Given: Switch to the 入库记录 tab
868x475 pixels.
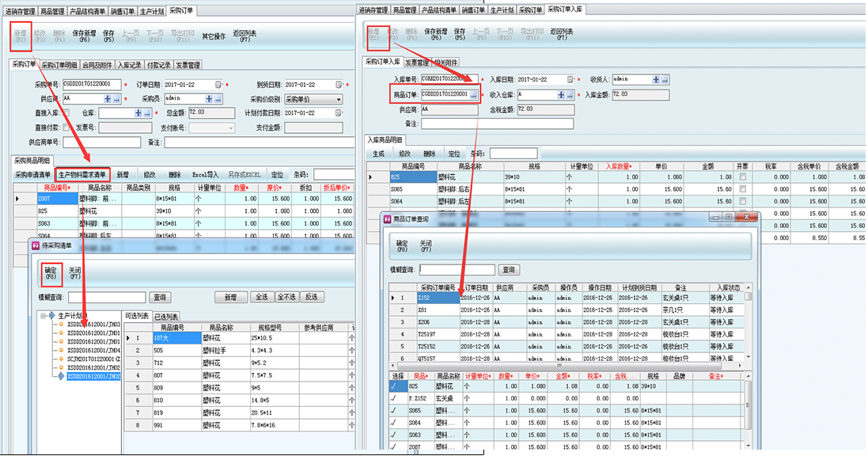Looking at the screenshot, I should click(x=130, y=65).
